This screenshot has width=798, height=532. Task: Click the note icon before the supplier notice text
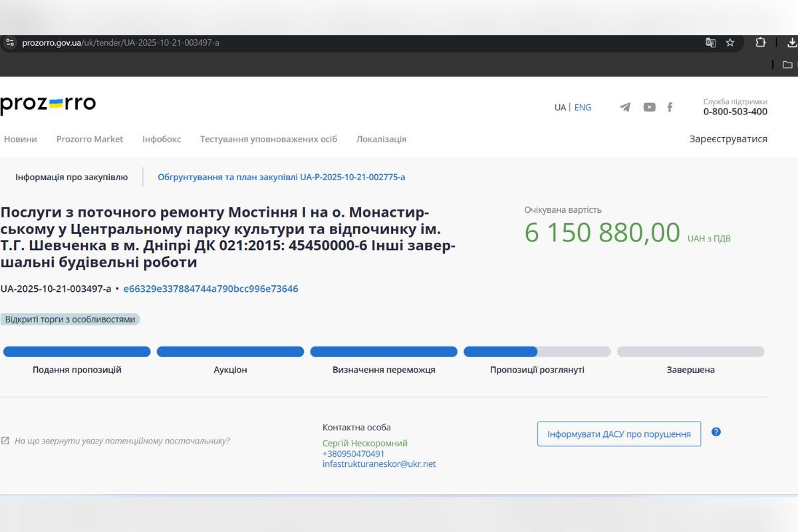click(x=7, y=440)
